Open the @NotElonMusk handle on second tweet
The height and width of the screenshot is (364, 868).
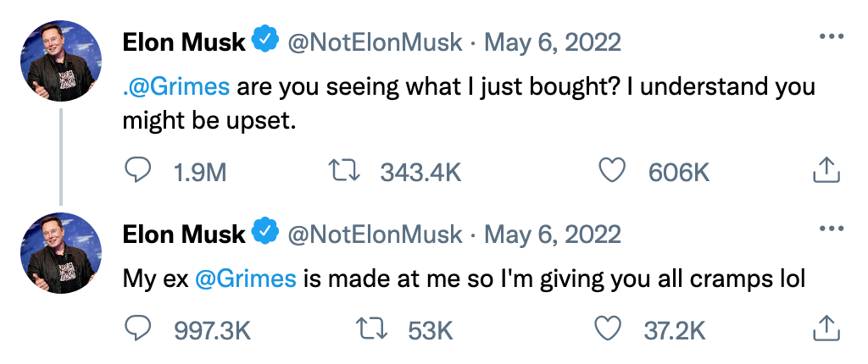coord(374,234)
